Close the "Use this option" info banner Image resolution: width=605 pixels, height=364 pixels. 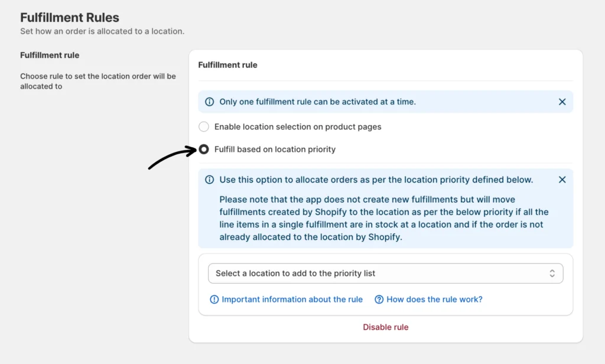[x=562, y=180]
